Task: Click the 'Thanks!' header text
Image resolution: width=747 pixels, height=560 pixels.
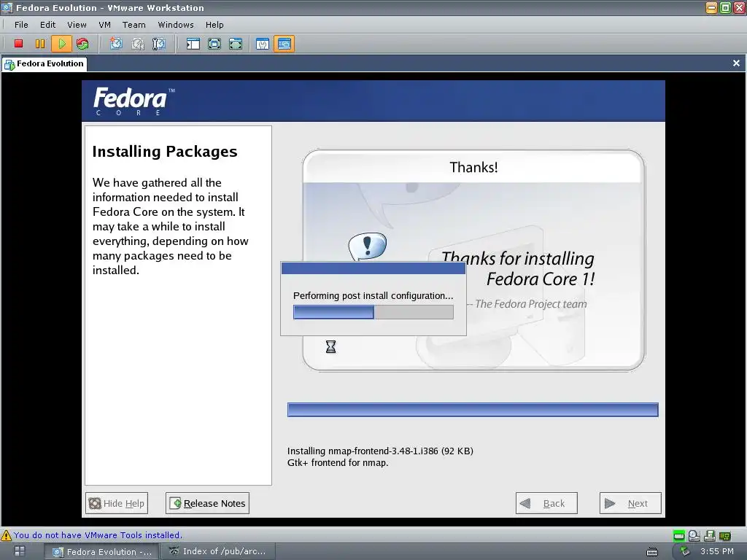Action: 473,167
